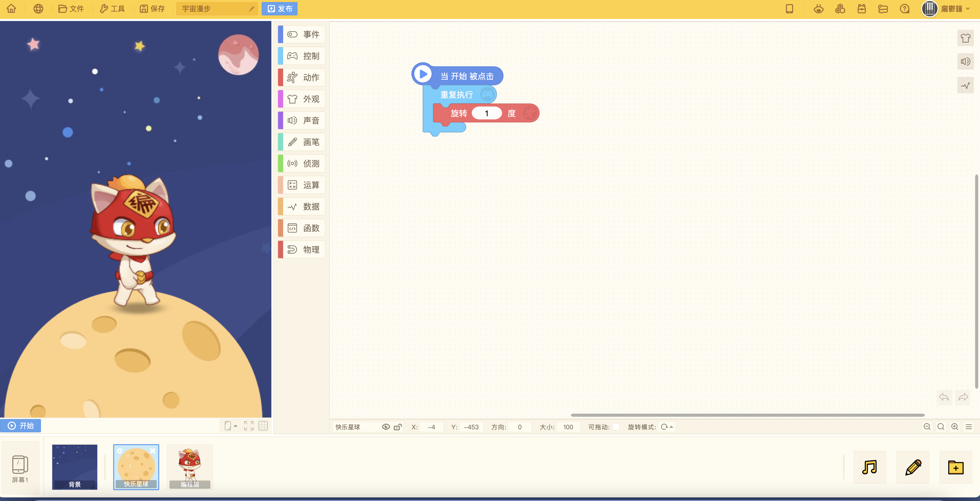Screen dimensions: 980x501
Task: Open the data panel chart icon
Action: pyautogui.click(x=965, y=86)
